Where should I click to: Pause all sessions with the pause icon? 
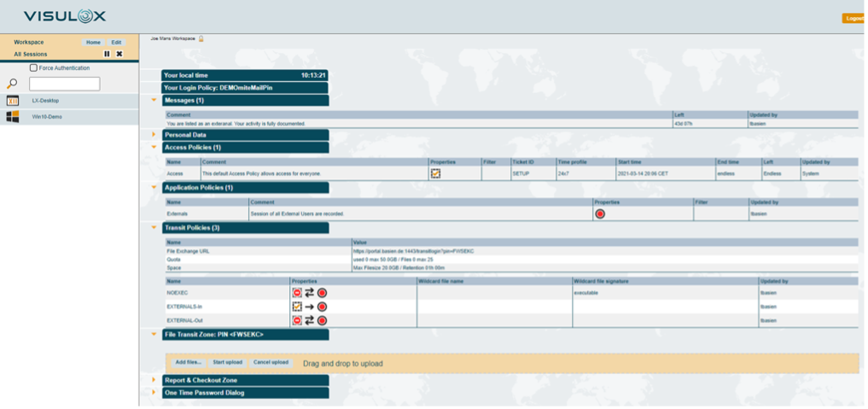click(x=107, y=54)
